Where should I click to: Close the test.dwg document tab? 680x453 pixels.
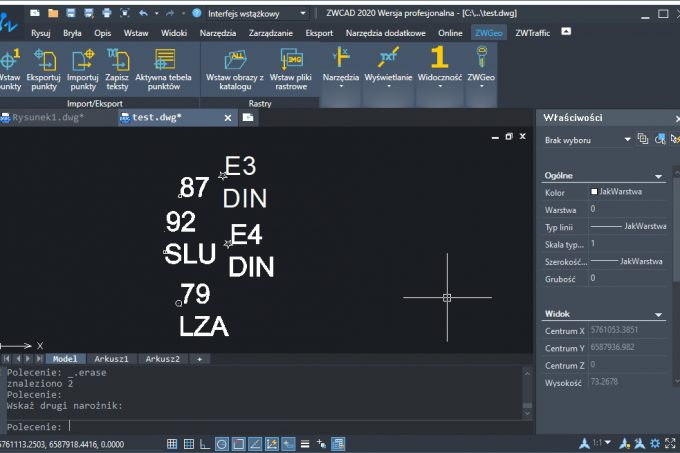(228, 118)
